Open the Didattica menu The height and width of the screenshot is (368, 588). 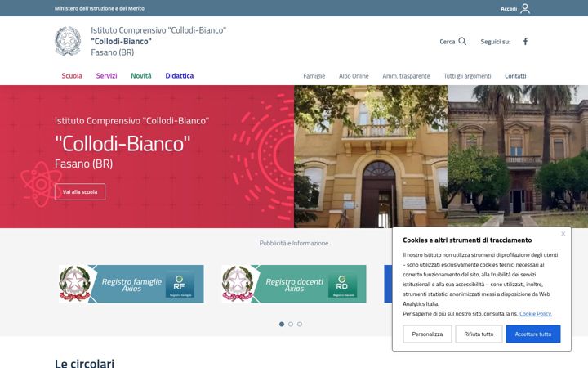point(179,75)
